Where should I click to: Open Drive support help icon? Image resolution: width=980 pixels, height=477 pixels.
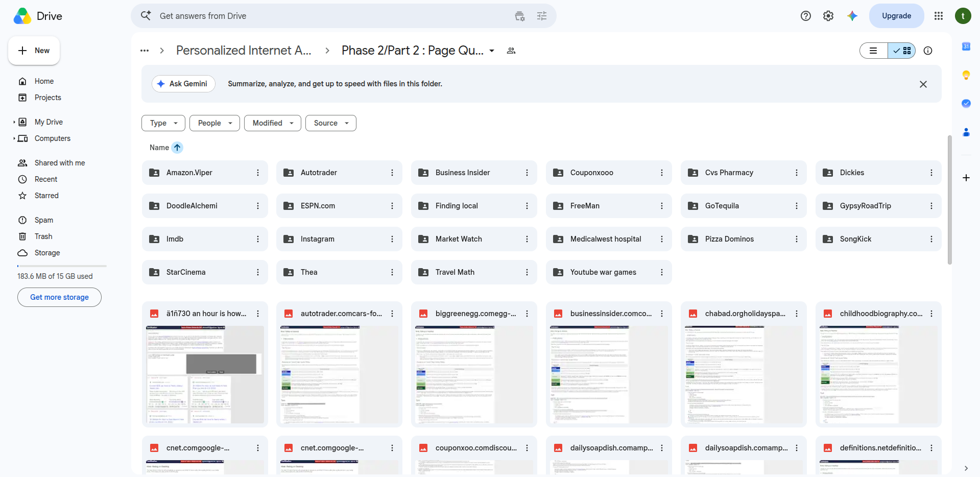[x=806, y=16]
